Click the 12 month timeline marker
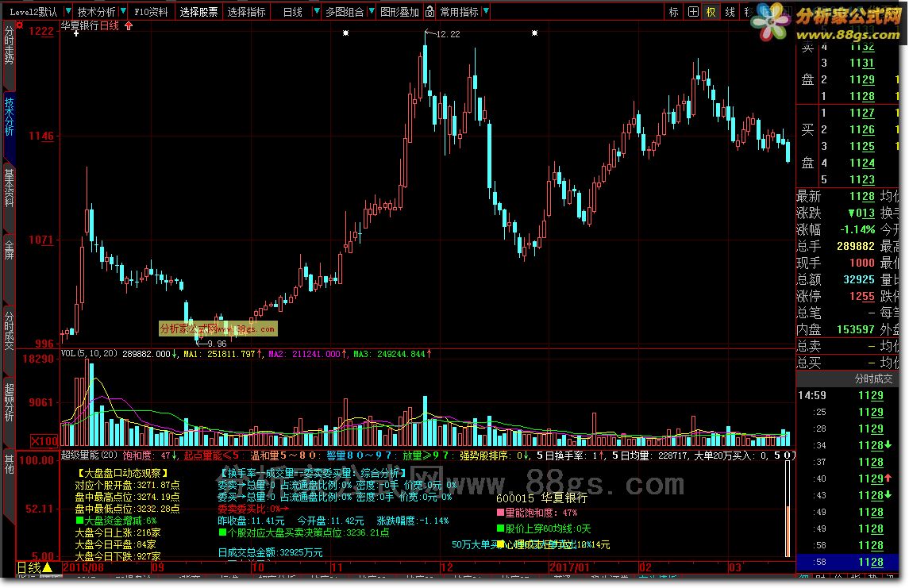This screenshot has width=909, height=588. [446, 567]
